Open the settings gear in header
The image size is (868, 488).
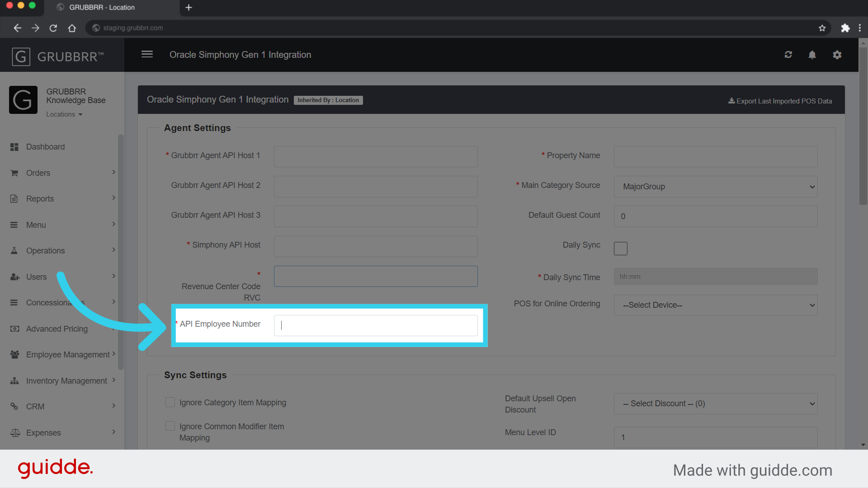pyautogui.click(x=837, y=55)
